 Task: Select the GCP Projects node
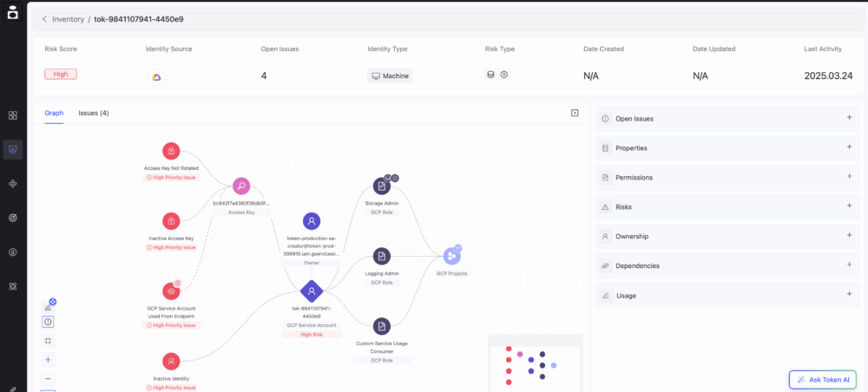click(x=451, y=256)
